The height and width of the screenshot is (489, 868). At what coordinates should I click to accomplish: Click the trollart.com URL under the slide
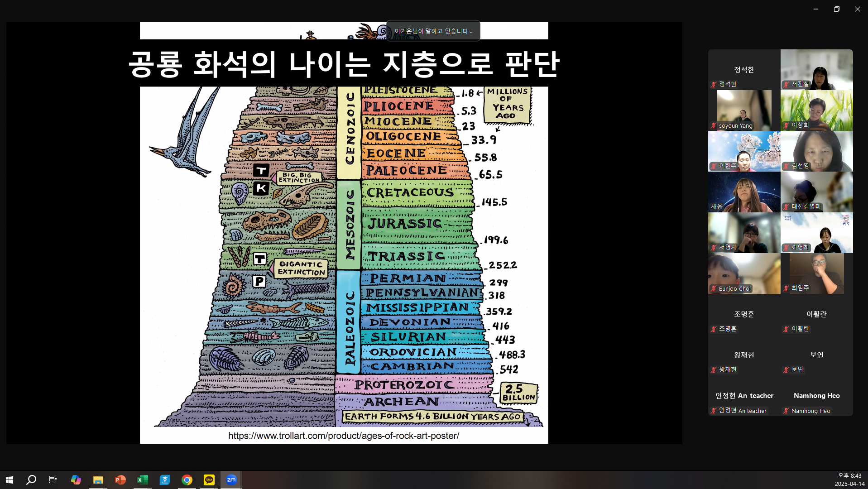coord(344,436)
